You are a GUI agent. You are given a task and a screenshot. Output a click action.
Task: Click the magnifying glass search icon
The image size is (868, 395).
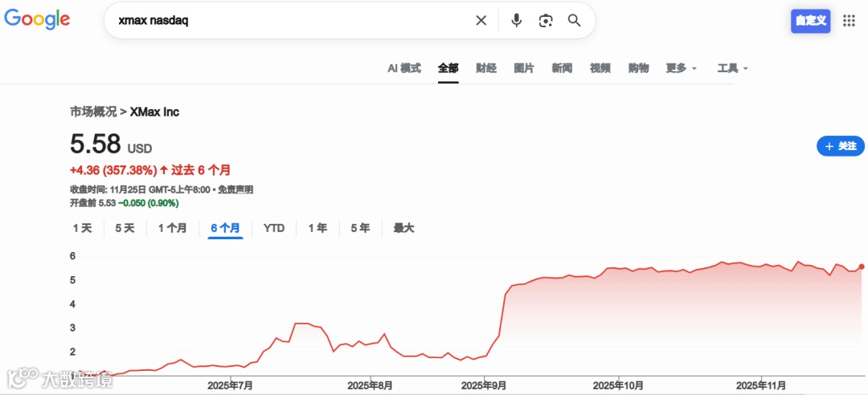575,20
